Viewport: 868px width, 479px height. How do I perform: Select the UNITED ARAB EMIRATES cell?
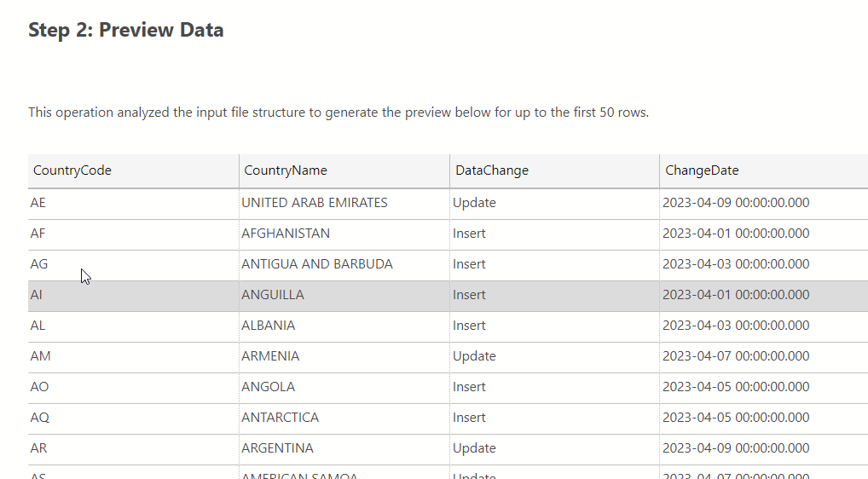click(x=315, y=203)
